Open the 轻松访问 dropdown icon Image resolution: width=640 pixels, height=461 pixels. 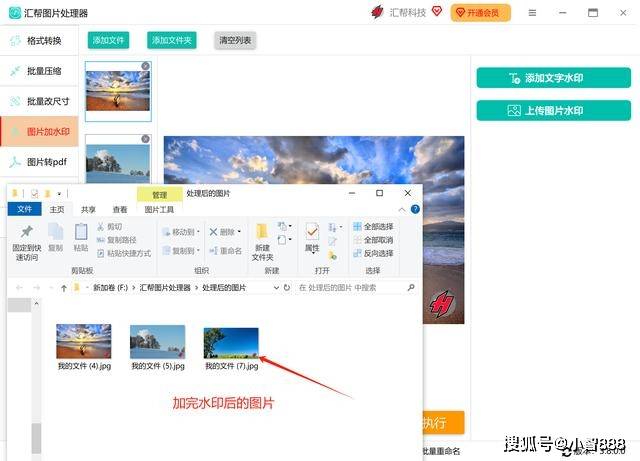(284, 240)
